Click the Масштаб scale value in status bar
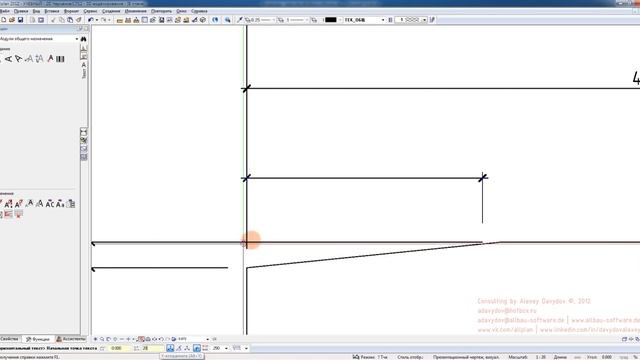The width and height of the screenshot is (640, 360). tap(540, 357)
